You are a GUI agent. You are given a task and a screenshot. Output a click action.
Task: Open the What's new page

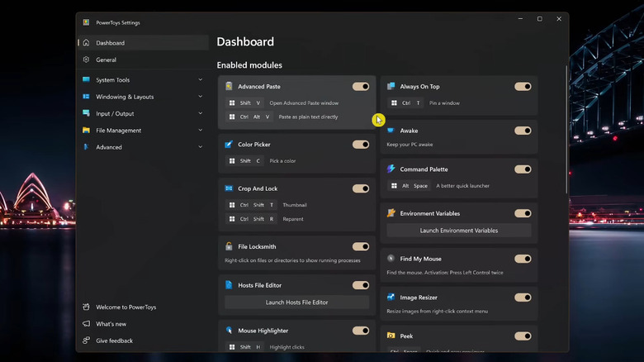144,324
